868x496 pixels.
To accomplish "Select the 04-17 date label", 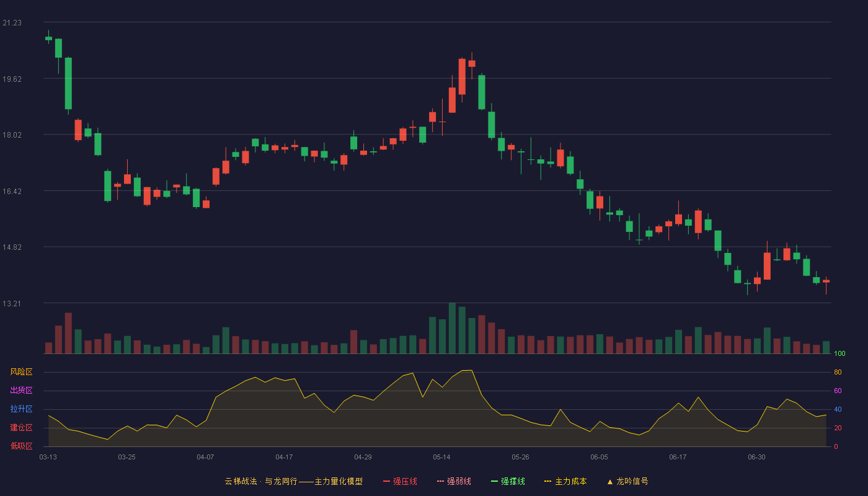I will [284, 457].
